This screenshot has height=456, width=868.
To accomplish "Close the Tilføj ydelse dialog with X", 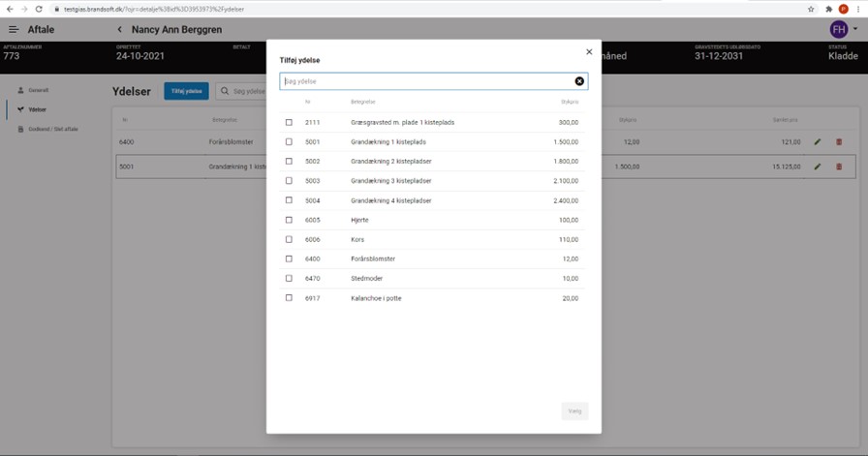I will (x=589, y=52).
